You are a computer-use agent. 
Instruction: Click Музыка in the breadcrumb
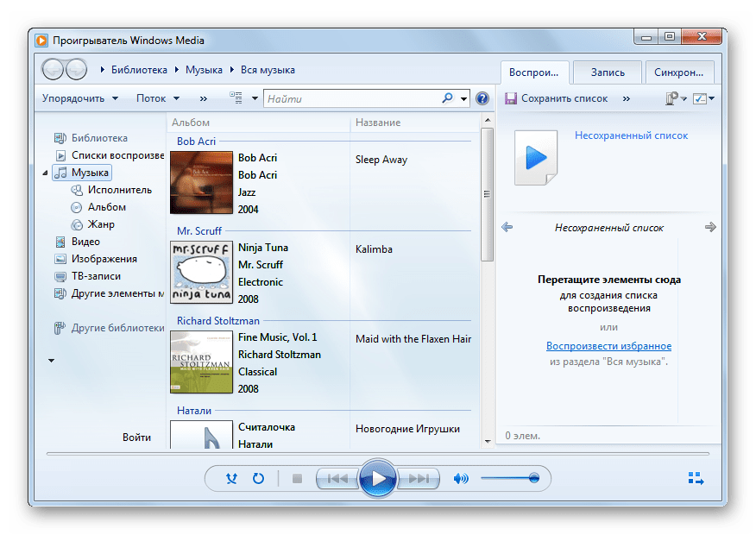pyautogui.click(x=204, y=70)
